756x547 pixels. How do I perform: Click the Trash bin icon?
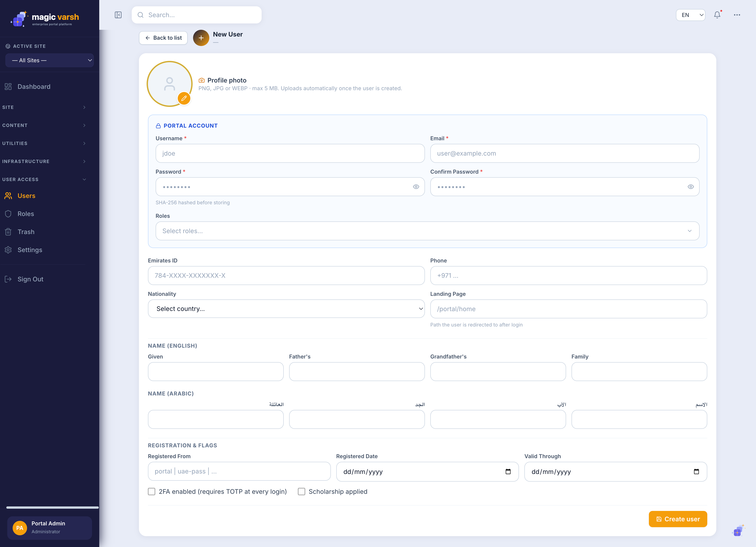(x=8, y=232)
